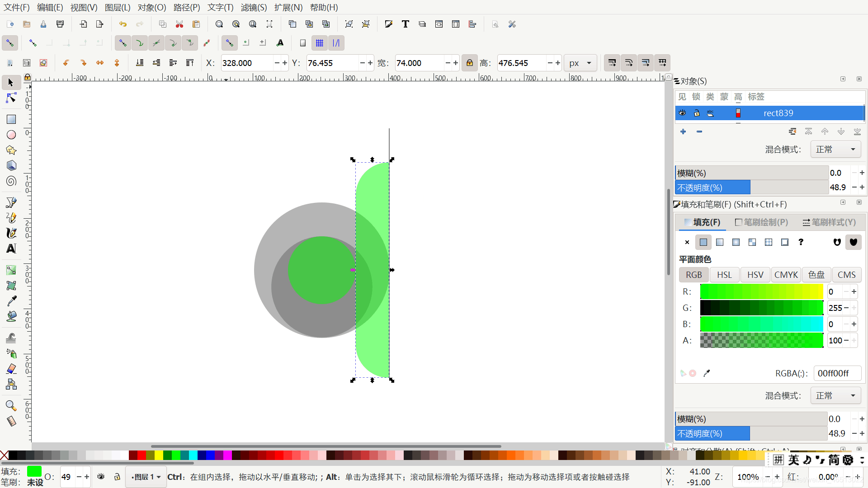Expand the 图层 1 layer selector
Screen dimensions: 868x488
coord(146,477)
